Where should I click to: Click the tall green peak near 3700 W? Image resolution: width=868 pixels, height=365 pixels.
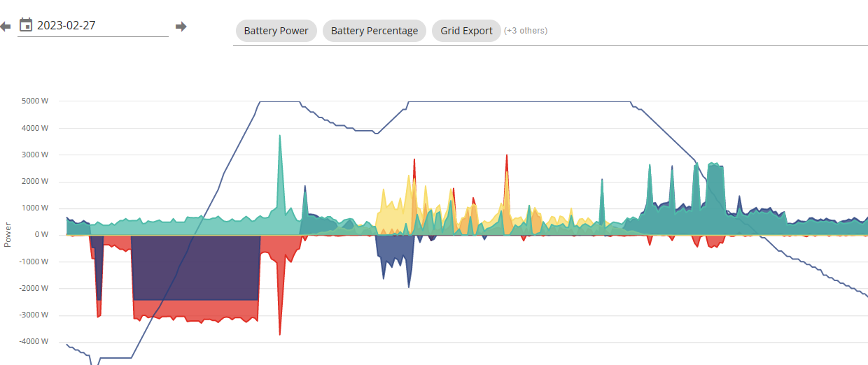280,150
